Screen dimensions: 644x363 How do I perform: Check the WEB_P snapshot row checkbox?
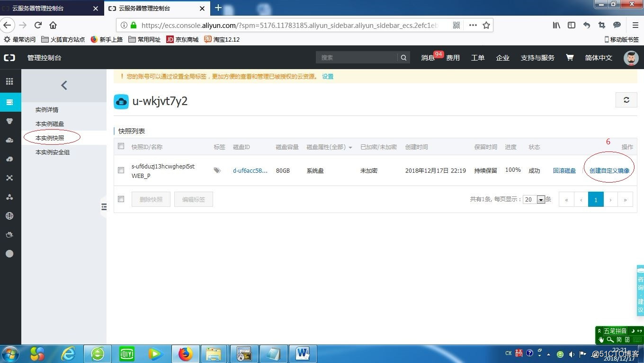click(121, 170)
